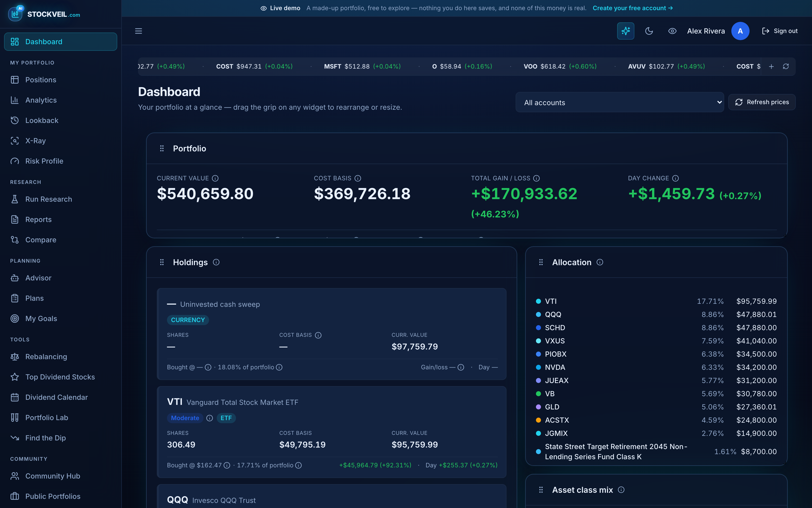Sign out of the account
The image size is (812, 508).
(x=780, y=31)
